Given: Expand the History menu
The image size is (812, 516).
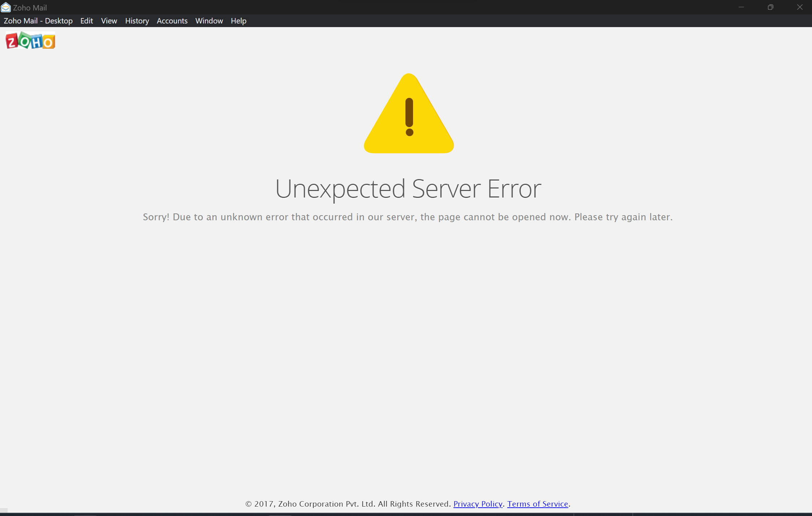Looking at the screenshot, I should coord(137,21).
